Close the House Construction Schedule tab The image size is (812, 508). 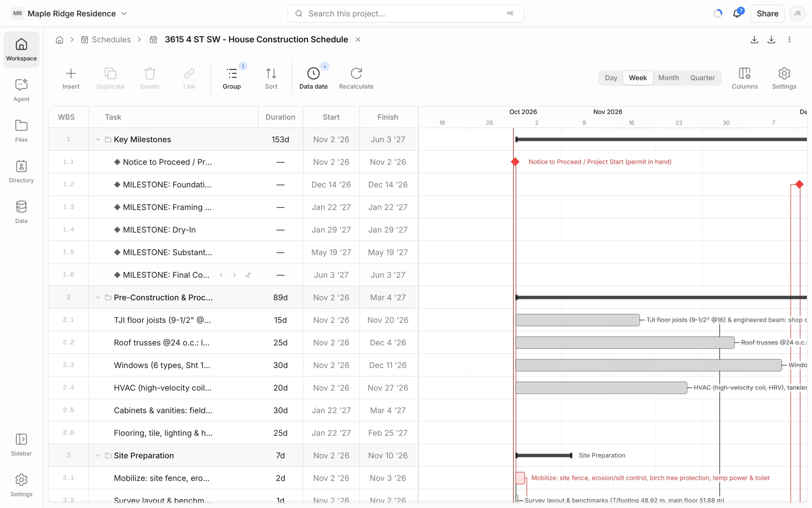click(x=358, y=40)
